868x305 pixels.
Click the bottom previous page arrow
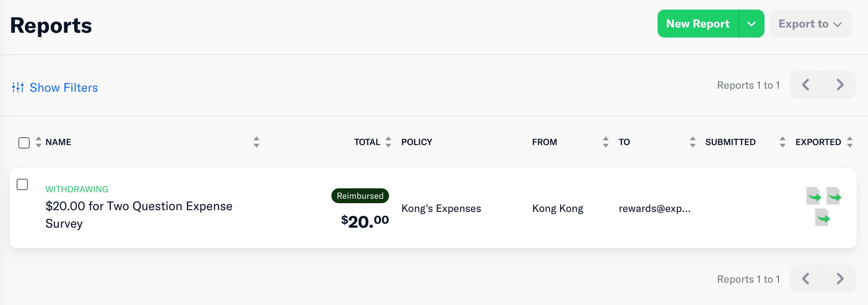(806, 278)
